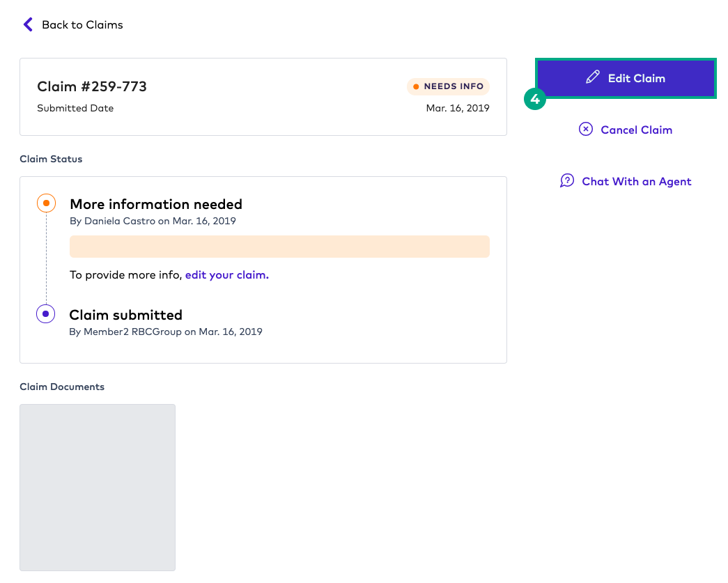Click the pencil icon on Edit Claim
The width and height of the screenshot is (728, 583).
pyautogui.click(x=593, y=77)
